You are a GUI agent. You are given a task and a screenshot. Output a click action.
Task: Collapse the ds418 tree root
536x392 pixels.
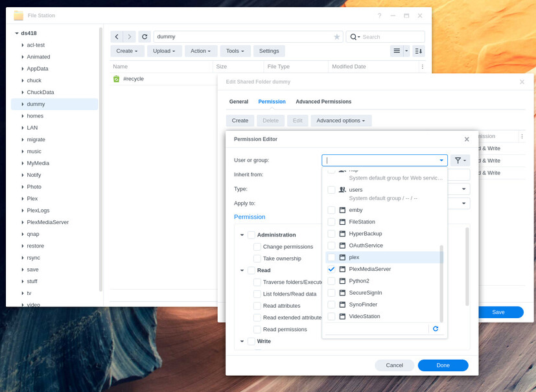point(16,33)
